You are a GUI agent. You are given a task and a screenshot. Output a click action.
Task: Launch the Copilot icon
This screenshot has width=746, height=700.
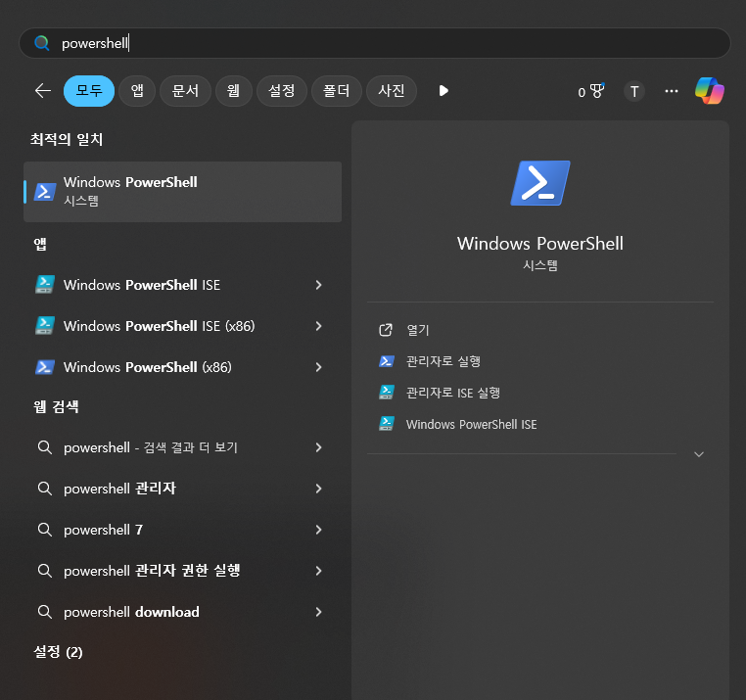coord(710,90)
